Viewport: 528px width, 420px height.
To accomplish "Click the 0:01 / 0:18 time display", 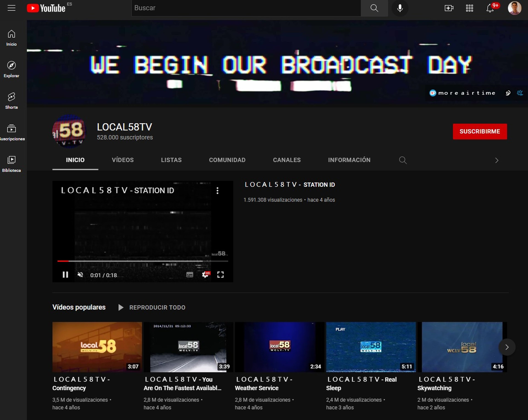I will (x=103, y=275).
